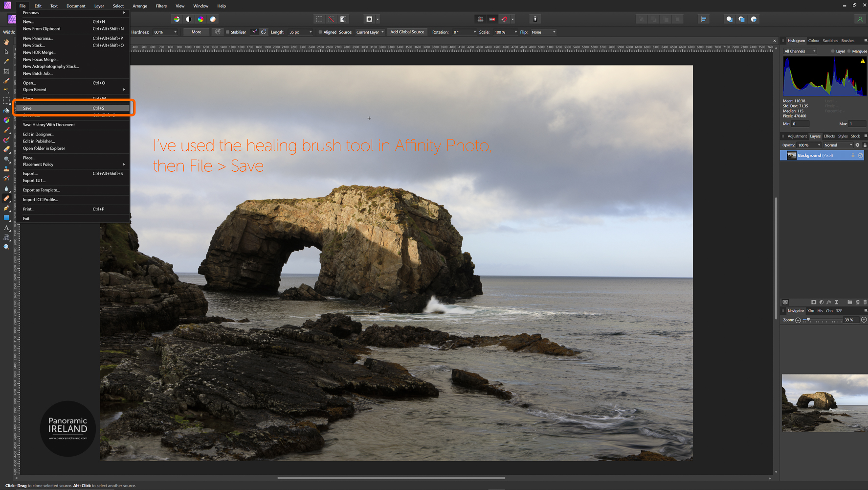The width and height of the screenshot is (868, 490).
Task: Select the Rectangle shape tool
Action: point(6,218)
